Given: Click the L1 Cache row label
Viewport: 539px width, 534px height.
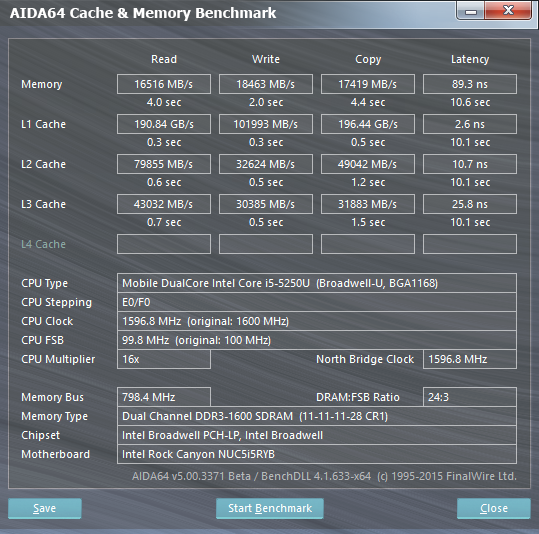Looking at the screenshot, I should tap(43, 124).
